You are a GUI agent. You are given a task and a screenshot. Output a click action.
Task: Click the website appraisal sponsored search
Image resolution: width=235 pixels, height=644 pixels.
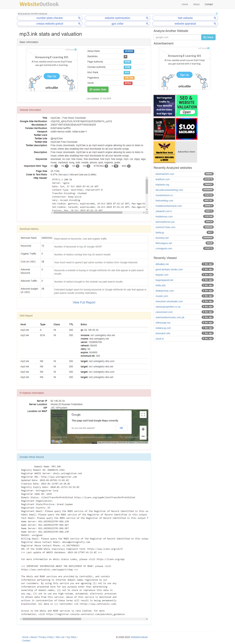coord(185,24)
